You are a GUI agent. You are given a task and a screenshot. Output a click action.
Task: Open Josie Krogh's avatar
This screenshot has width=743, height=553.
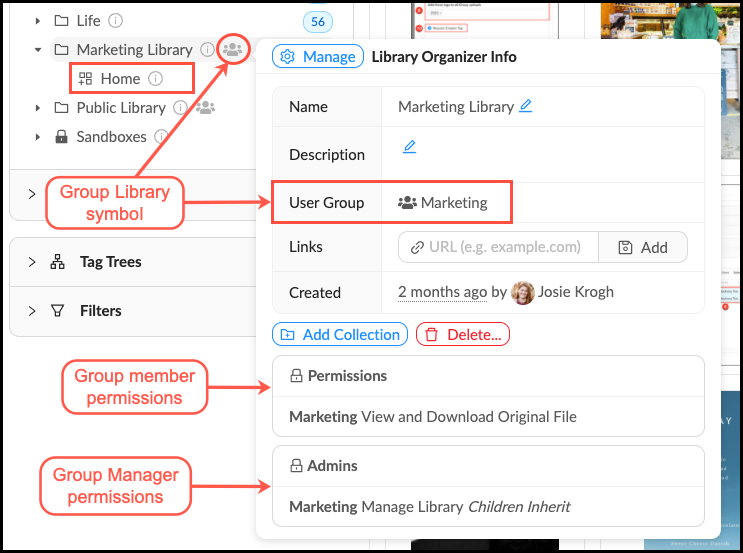coord(523,292)
